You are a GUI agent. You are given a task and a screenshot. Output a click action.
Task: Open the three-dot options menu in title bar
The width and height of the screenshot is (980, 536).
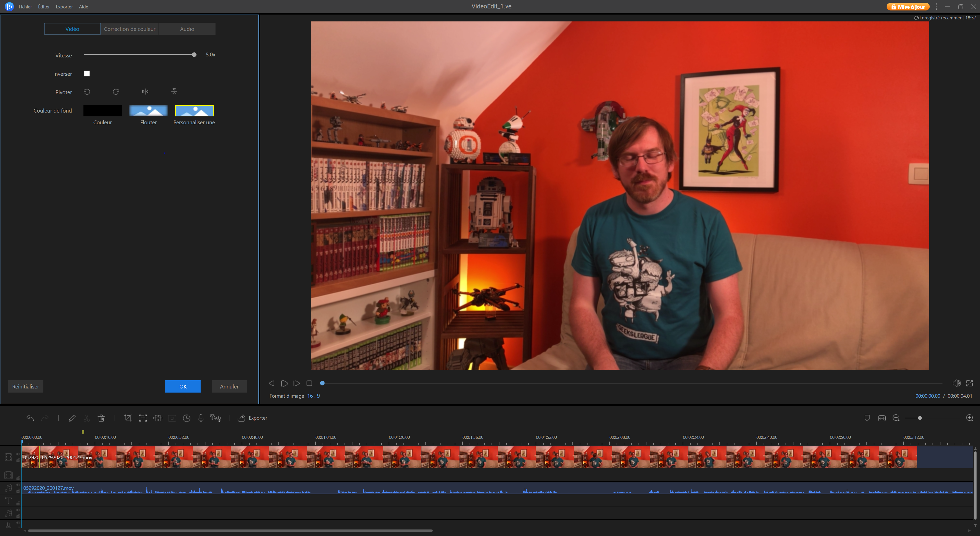[936, 6]
